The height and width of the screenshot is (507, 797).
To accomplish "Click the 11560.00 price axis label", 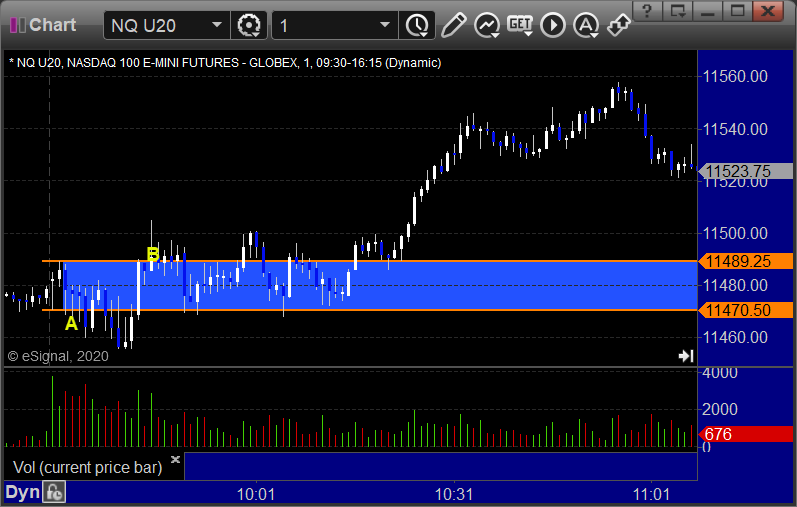I will pos(735,77).
